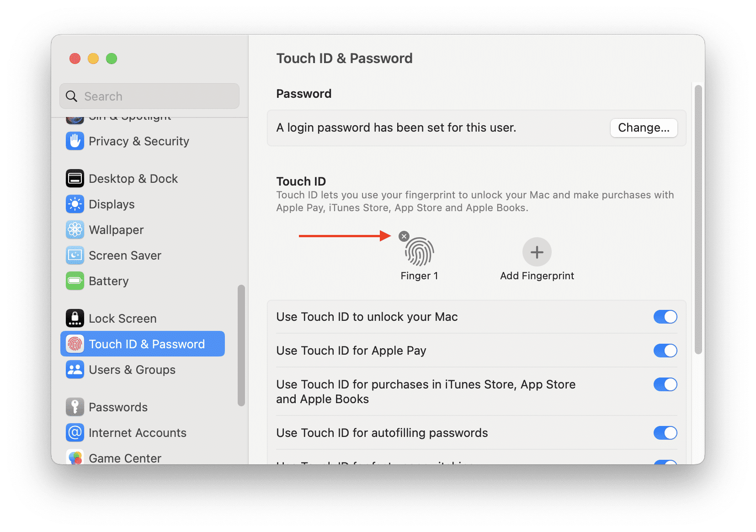Click the Finger 1 label
Image resolution: width=756 pixels, height=532 pixels.
(419, 276)
